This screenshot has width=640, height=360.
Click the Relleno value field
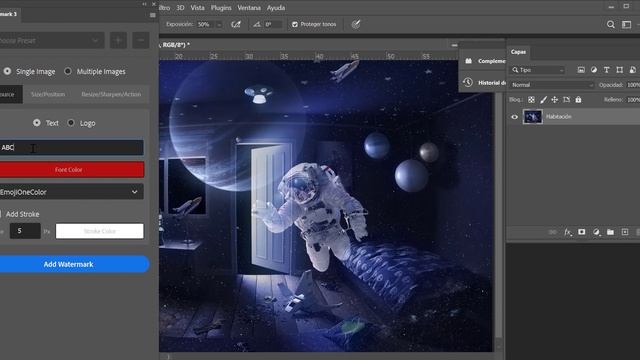tap(633, 100)
